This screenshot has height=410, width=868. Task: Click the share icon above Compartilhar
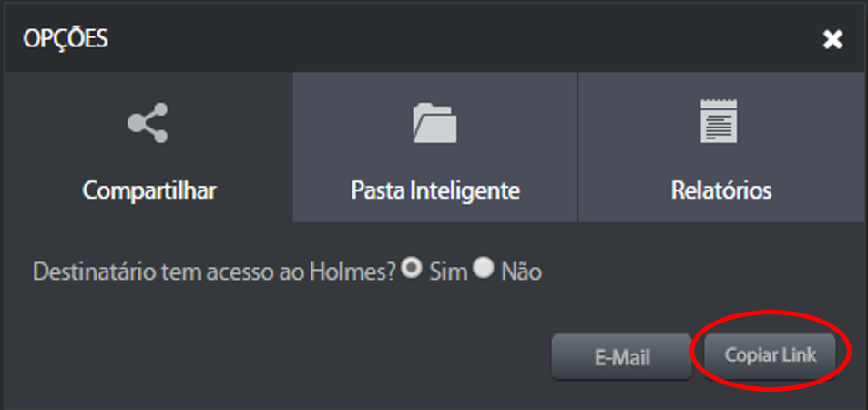coord(148,122)
